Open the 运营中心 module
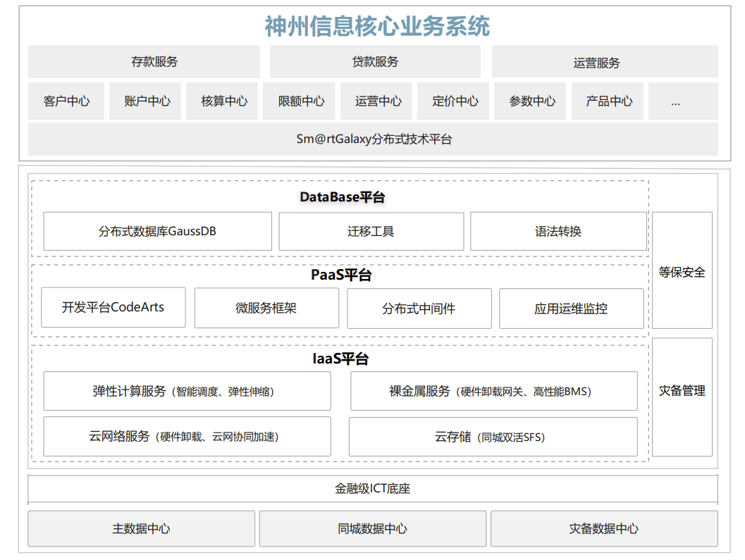The height and width of the screenshot is (560, 745). pos(376,101)
